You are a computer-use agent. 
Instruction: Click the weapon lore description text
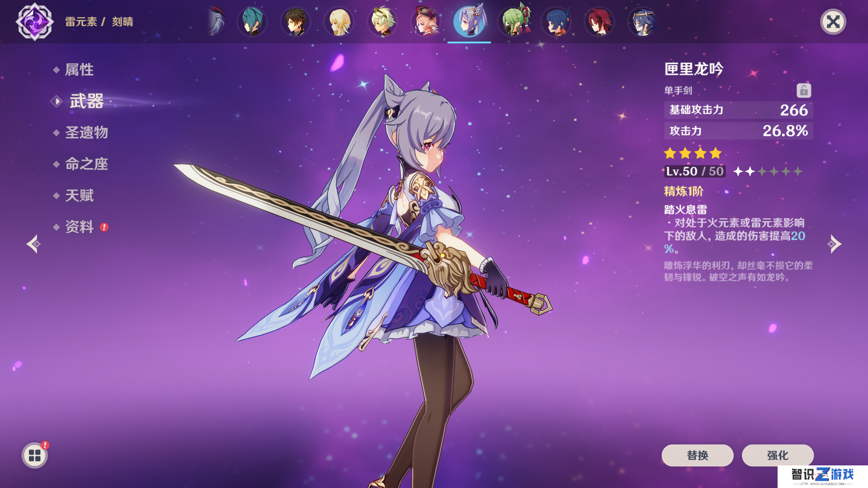click(738, 271)
